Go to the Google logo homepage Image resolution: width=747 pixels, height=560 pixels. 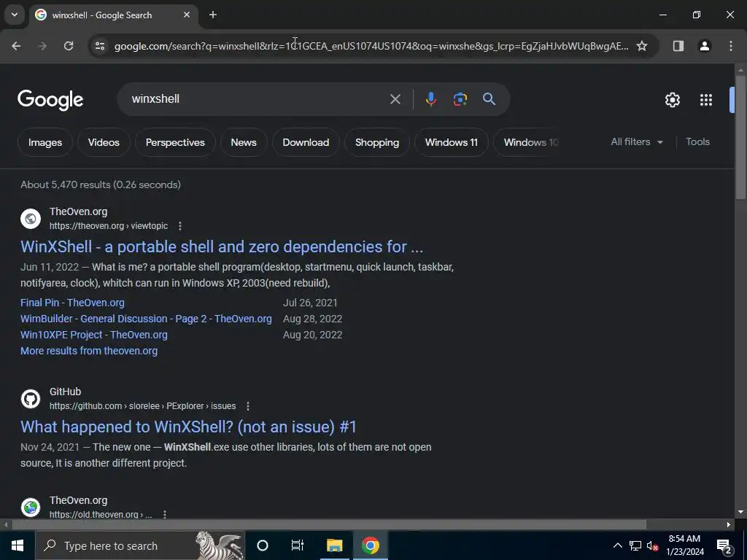pyautogui.click(x=50, y=99)
